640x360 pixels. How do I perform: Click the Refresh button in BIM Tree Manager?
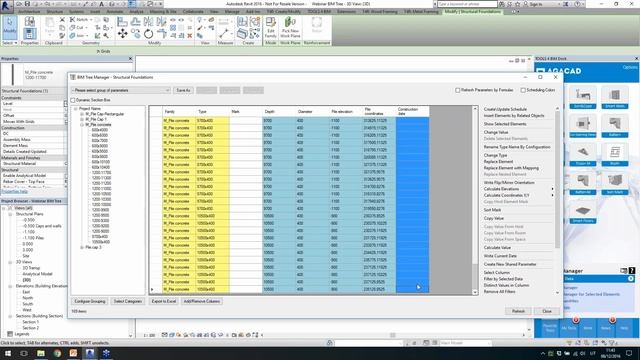(x=518, y=311)
